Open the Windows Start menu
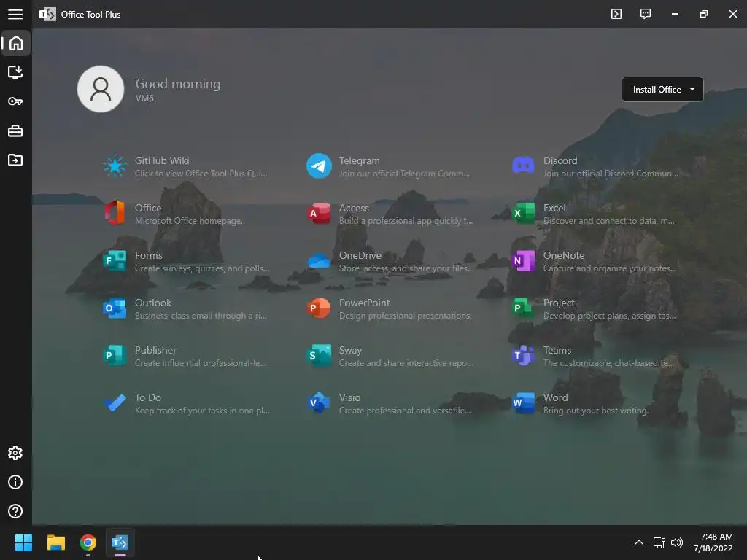The height and width of the screenshot is (560, 747). point(23,542)
